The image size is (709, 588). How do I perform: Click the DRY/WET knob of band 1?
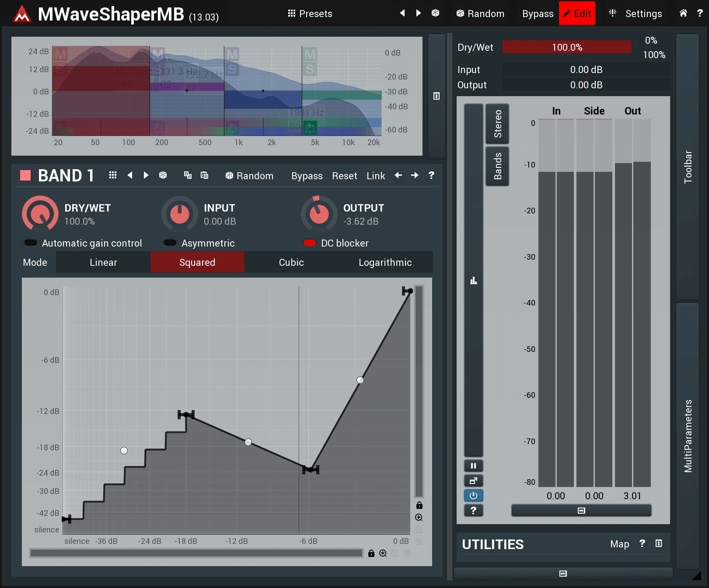coord(40,214)
